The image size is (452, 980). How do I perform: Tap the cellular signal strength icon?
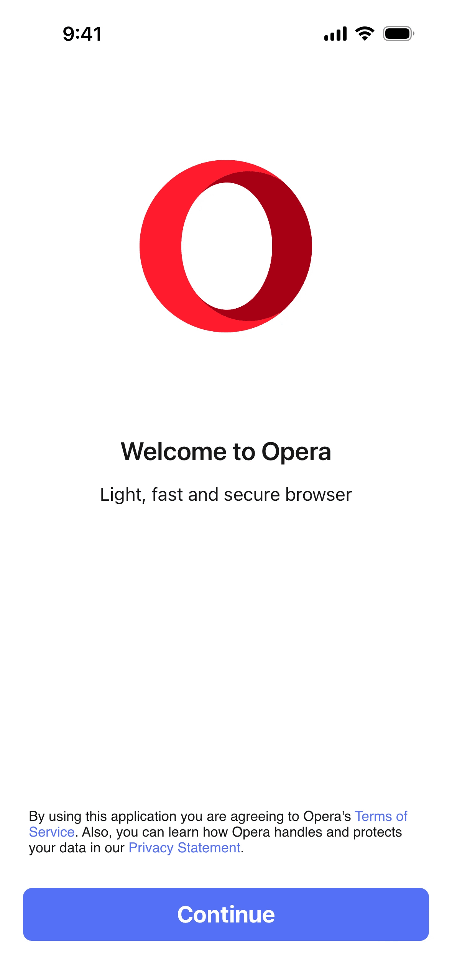335,34
